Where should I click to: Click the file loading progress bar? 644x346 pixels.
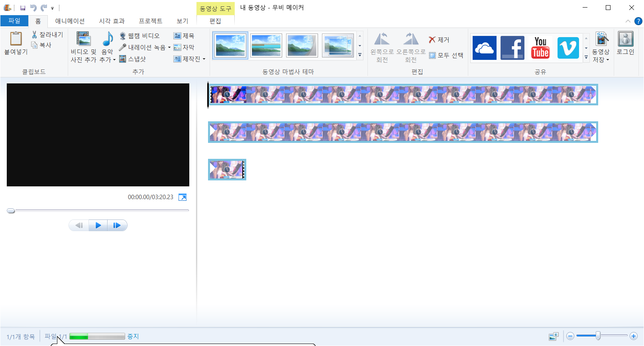click(x=97, y=336)
